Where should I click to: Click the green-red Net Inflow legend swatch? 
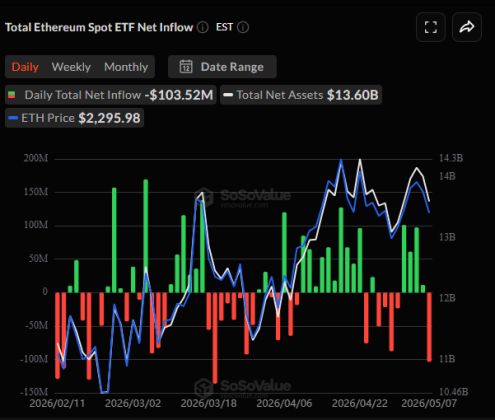(12, 95)
